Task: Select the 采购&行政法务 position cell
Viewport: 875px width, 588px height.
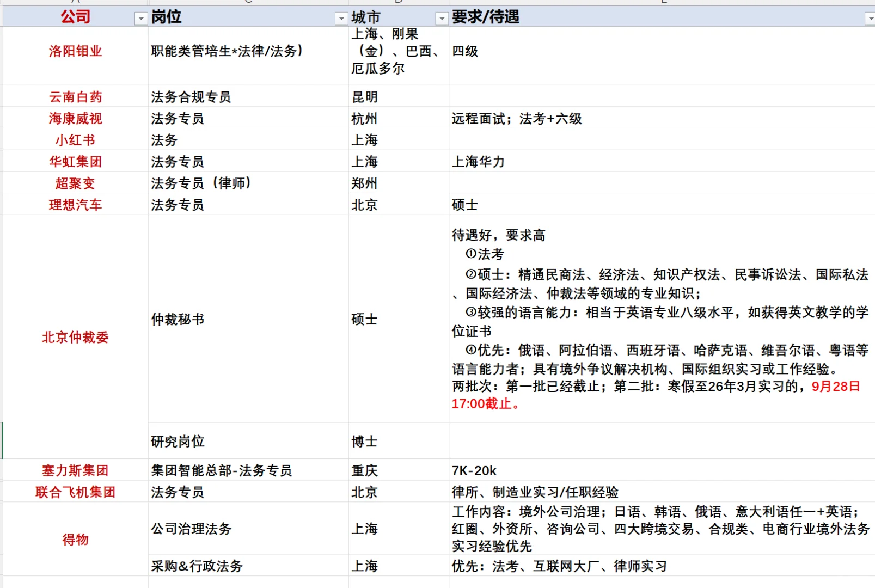Action: click(248, 566)
